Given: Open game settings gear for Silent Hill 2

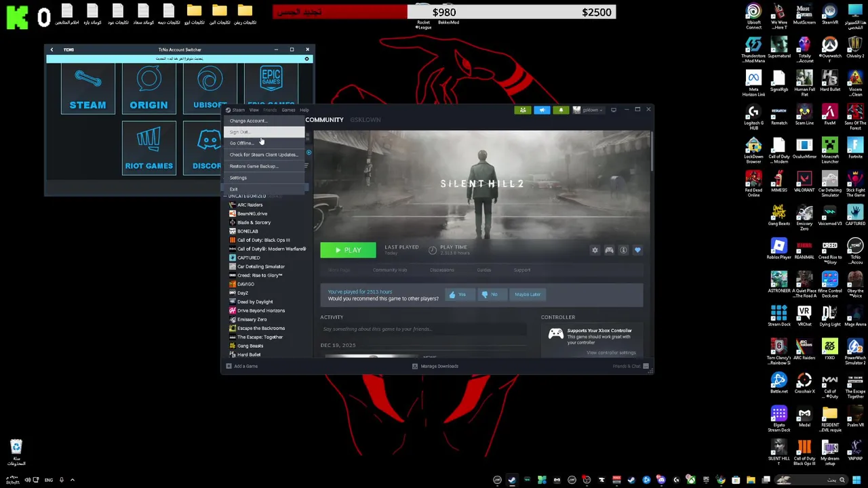Looking at the screenshot, I should click(595, 250).
